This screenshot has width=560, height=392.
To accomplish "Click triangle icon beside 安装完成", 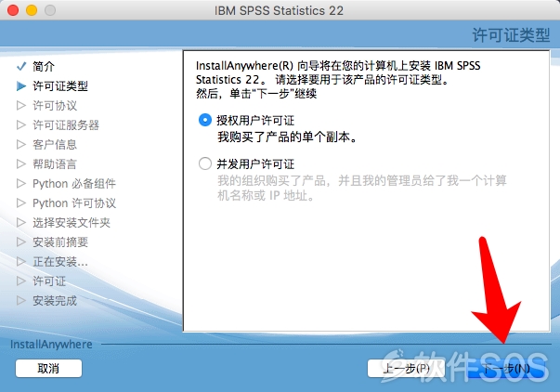I will (x=21, y=301).
